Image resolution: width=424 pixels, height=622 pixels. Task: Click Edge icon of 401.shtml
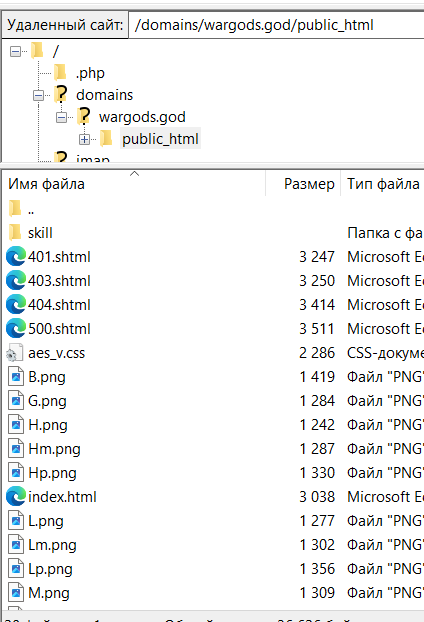tap(16, 256)
